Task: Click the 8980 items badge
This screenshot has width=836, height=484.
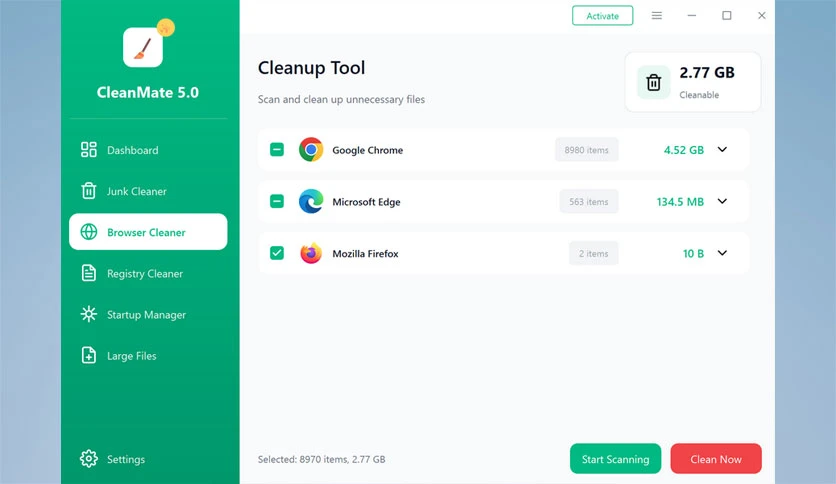Action: click(x=586, y=150)
